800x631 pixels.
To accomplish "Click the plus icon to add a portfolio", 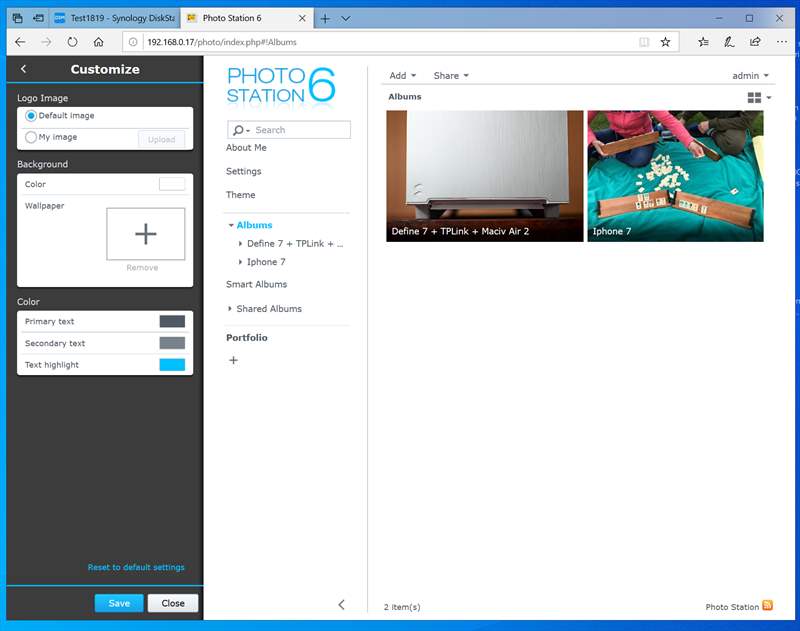I will [233, 359].
